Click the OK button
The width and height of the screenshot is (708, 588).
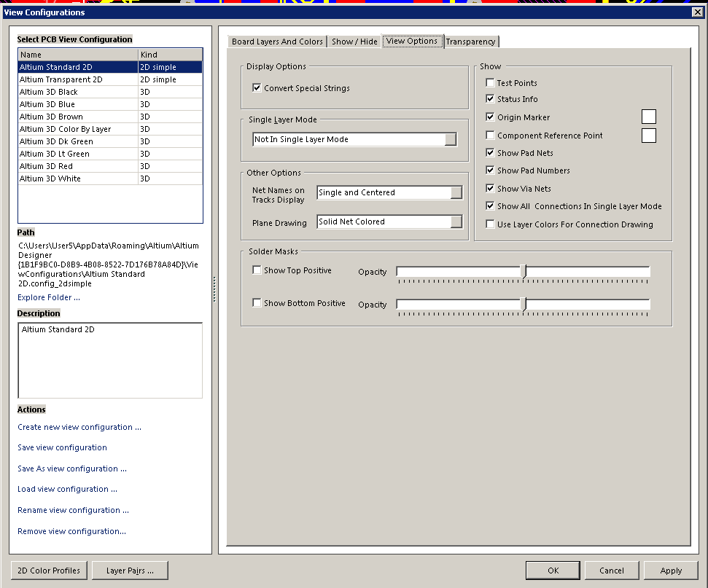click(x=553, y=571)
